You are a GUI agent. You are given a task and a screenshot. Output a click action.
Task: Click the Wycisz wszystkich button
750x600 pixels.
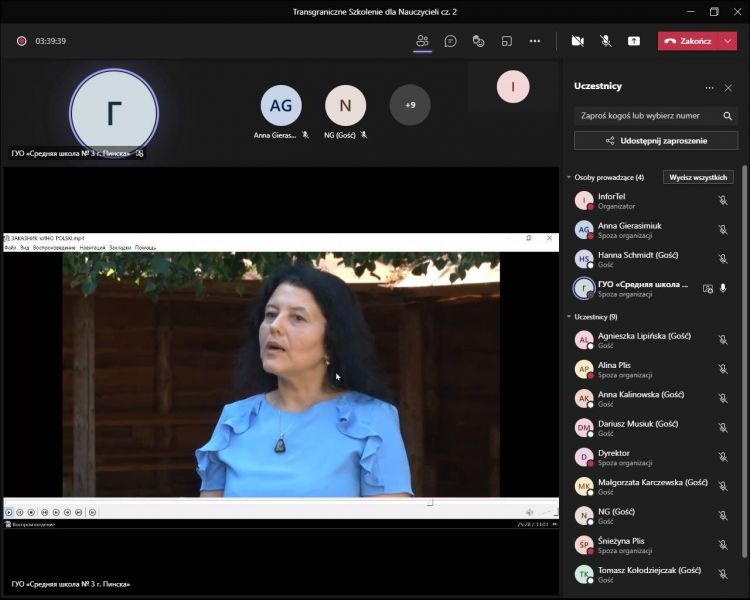[x=699, y=177]
